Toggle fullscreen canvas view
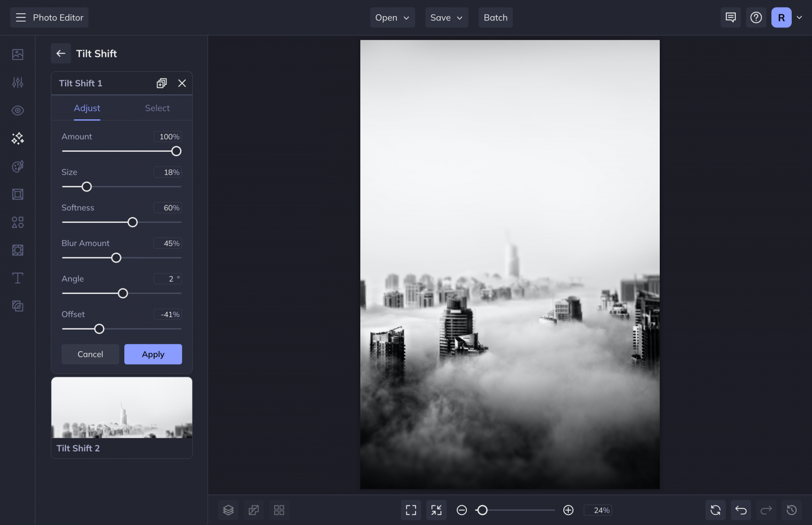 pos(411,510)
